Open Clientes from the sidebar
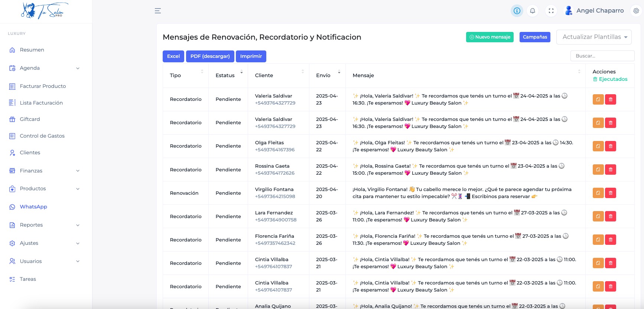 tap(30, 152)
